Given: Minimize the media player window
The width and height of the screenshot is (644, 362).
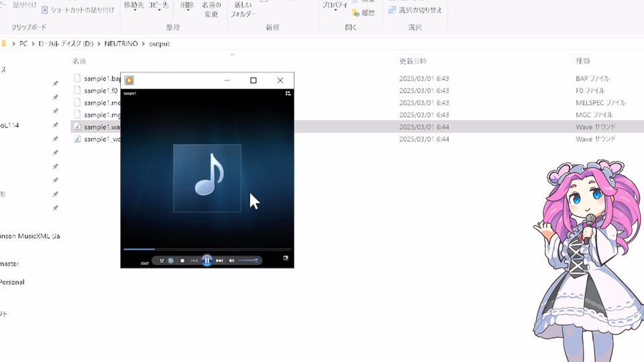Looking at the screenshot, I should [227, 80].
